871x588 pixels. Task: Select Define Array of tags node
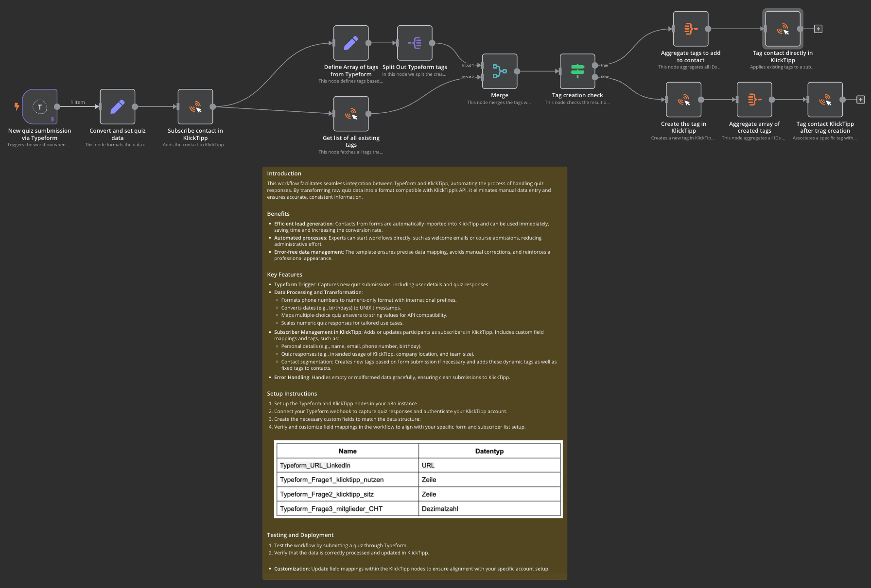351,43
